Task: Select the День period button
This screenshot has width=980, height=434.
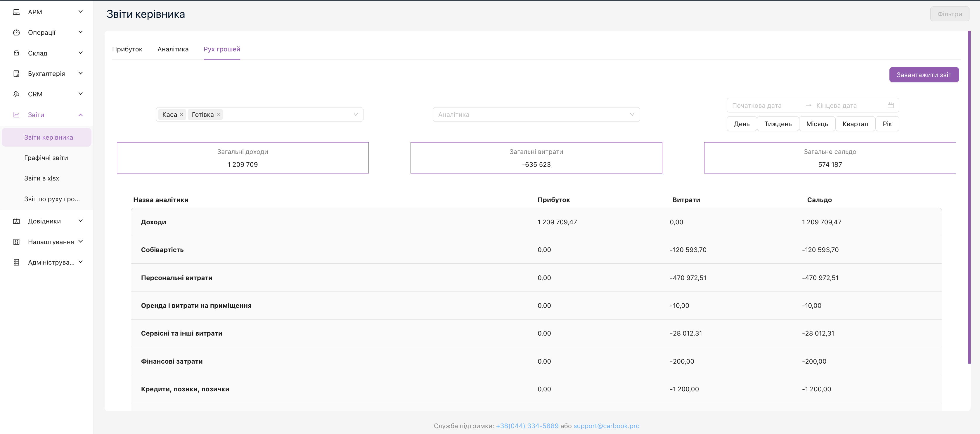Action: click(742, 124)
